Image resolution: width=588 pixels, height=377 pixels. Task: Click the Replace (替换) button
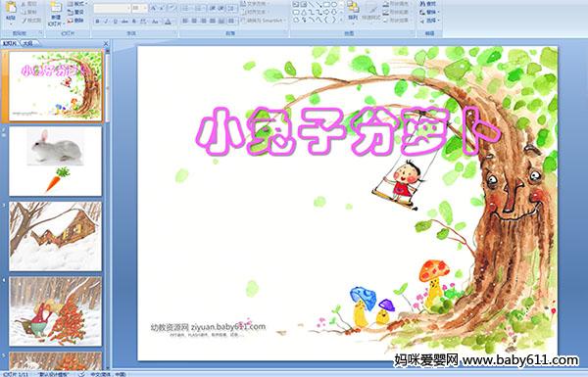coord(429,13)
